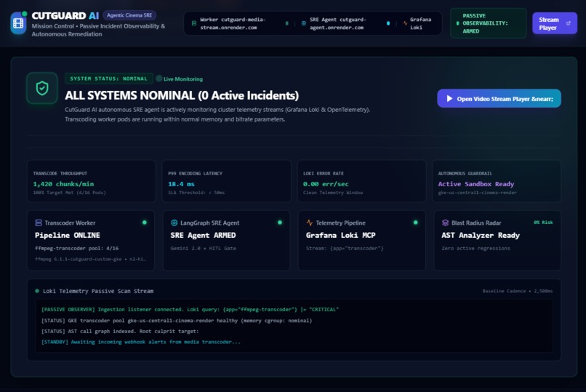Click 'Pipeline ONLINE' status text
586x392 pixels.
(x=68, y=235)
